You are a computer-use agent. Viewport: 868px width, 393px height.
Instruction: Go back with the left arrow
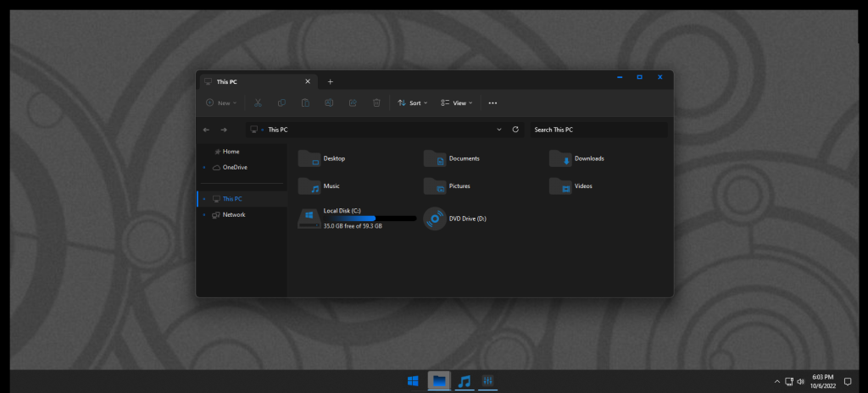pos(207,130)
